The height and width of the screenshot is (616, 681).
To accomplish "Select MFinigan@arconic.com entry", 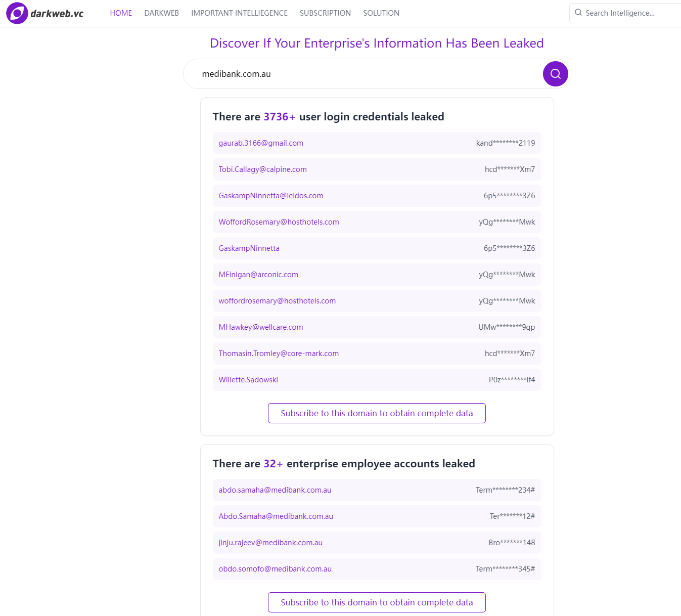I will (377, 275).
